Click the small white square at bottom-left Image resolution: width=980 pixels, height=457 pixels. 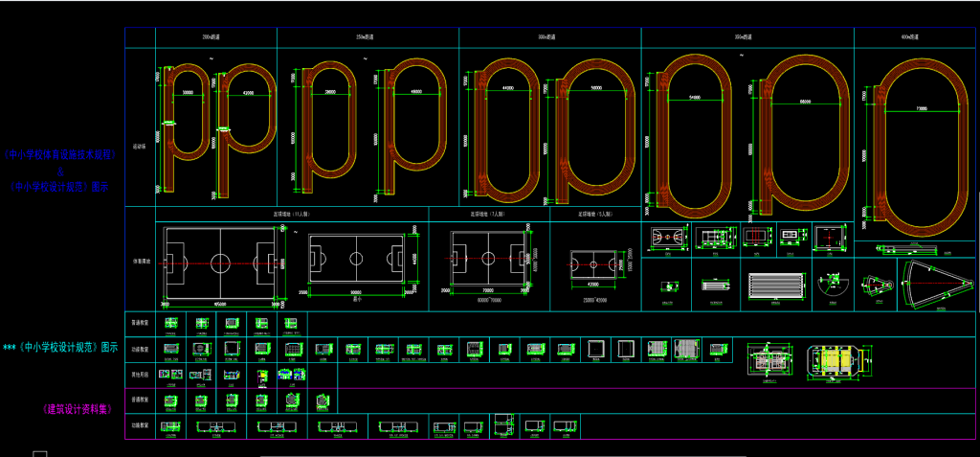(39, 452)
